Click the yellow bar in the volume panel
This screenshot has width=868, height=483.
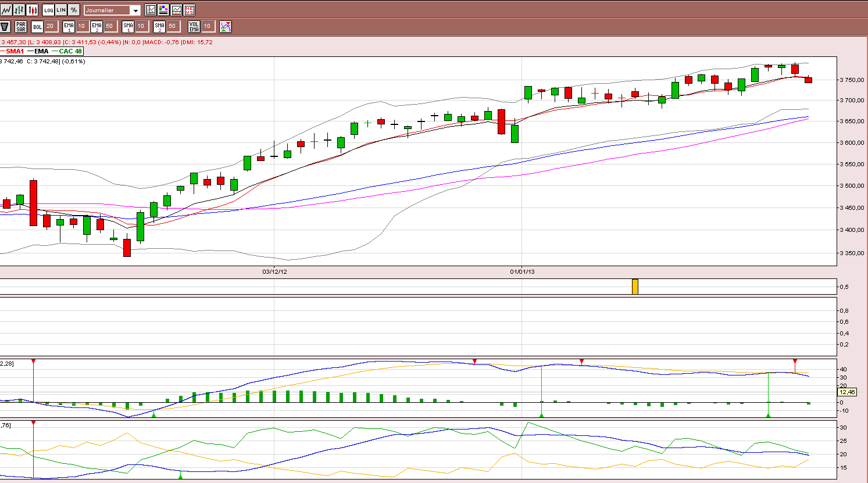click(x=635, y=287)
